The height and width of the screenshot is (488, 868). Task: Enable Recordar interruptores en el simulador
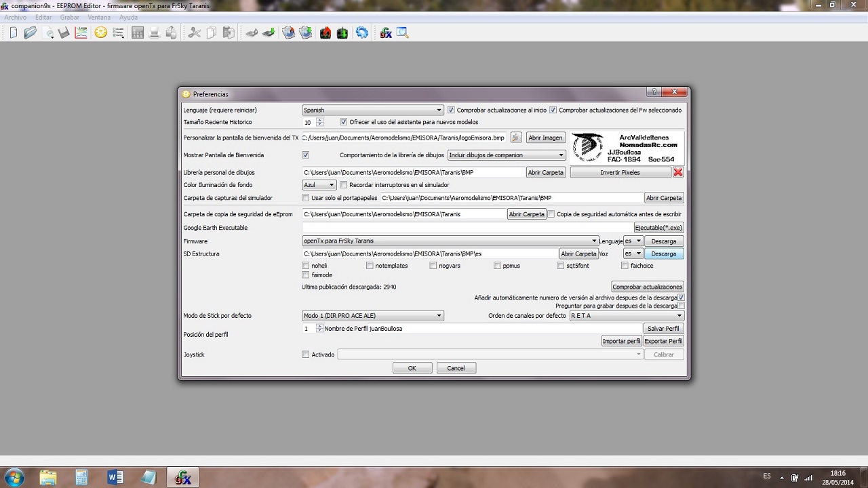click(x=344, y=185)
